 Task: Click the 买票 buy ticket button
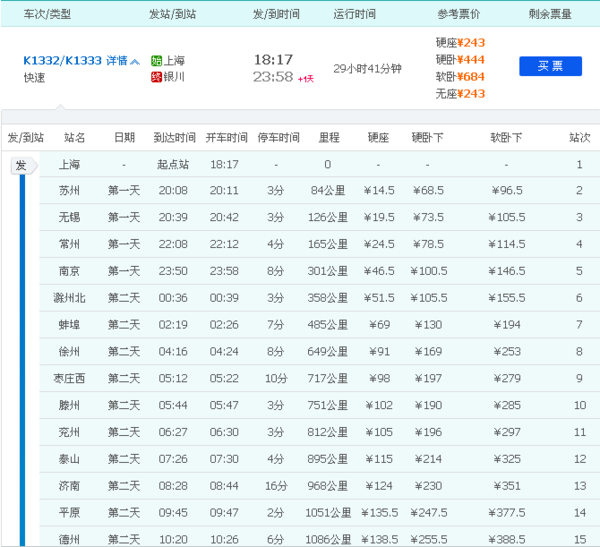550,66
